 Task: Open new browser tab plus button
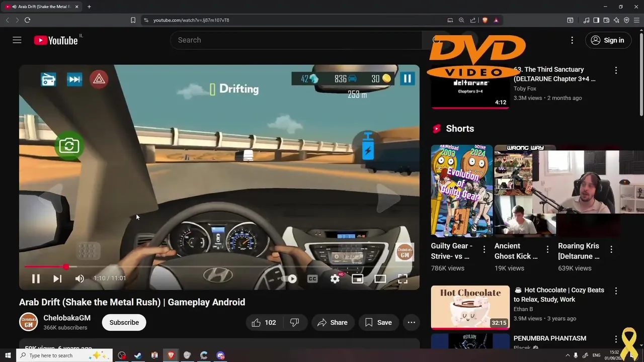(89, 7)
